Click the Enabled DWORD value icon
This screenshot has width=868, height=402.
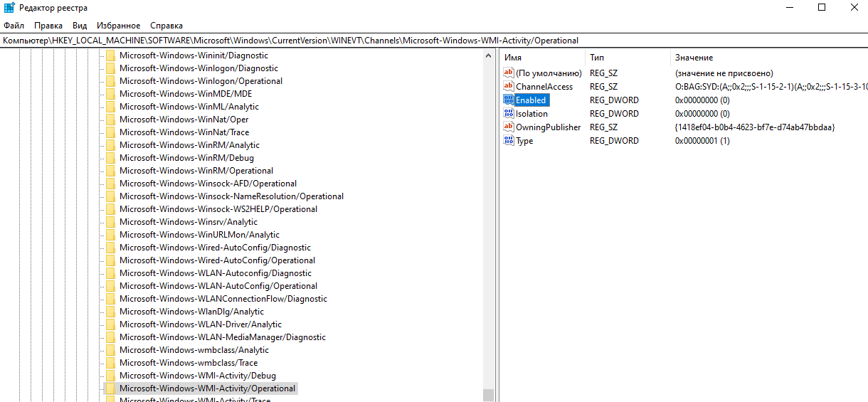tap(508, 100)
